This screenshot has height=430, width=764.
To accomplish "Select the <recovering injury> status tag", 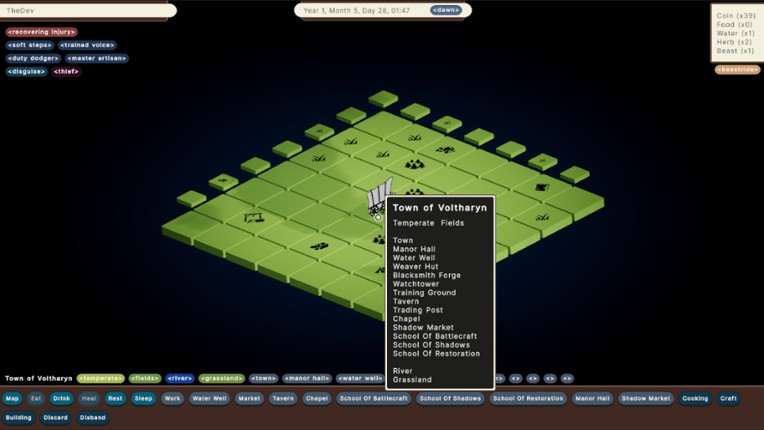I will pyautogui.click(x=41, y=32).
